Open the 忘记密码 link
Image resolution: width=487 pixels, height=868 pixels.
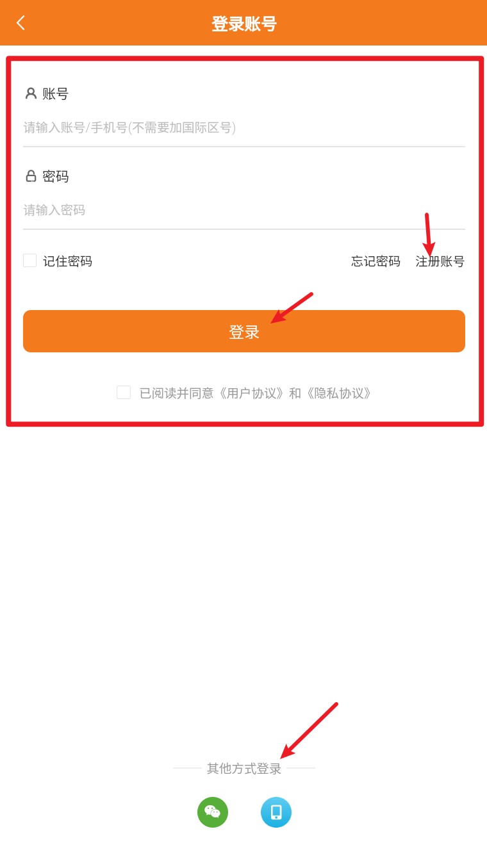click(376, 261)
